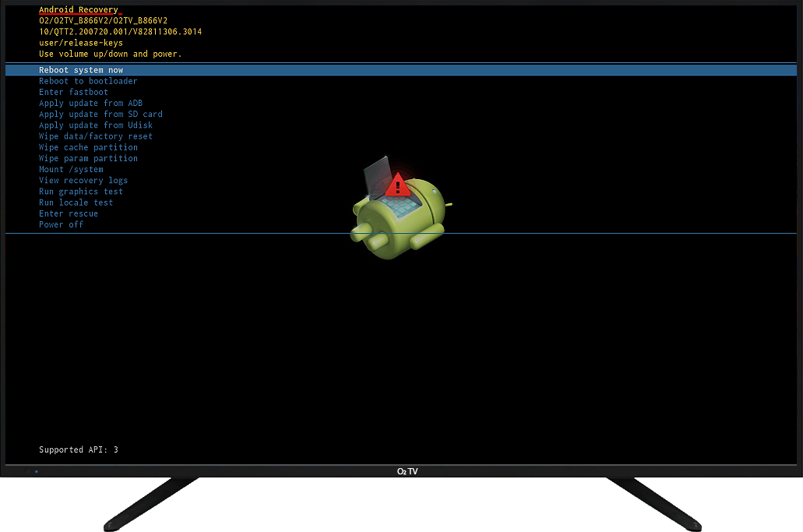Launch Run locale test

pyautogui.click(x=76, y=203)
